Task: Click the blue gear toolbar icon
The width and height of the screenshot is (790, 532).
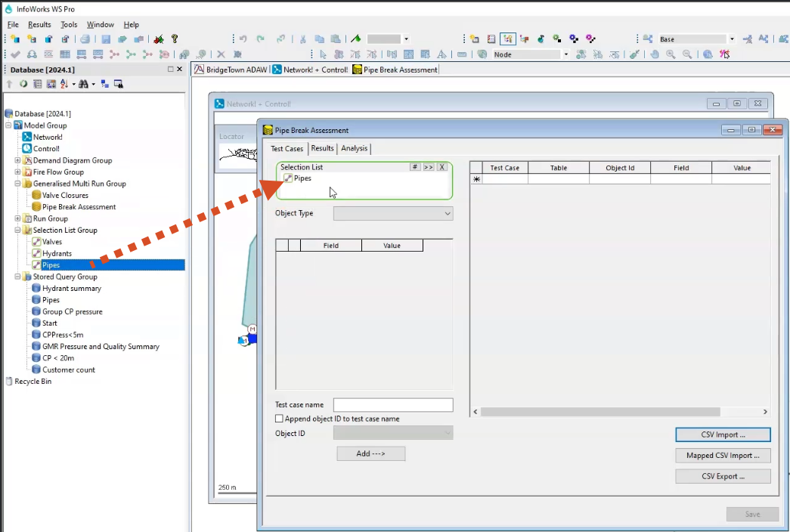Action: 574,39
